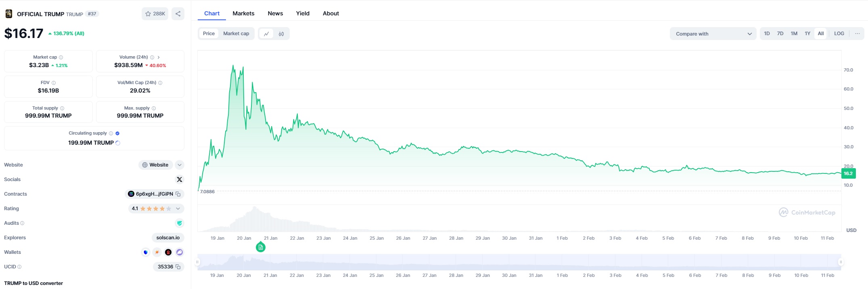The image size is (868, 289).
Task: Click the UCID info icon
Action: [x=19, y=267]
